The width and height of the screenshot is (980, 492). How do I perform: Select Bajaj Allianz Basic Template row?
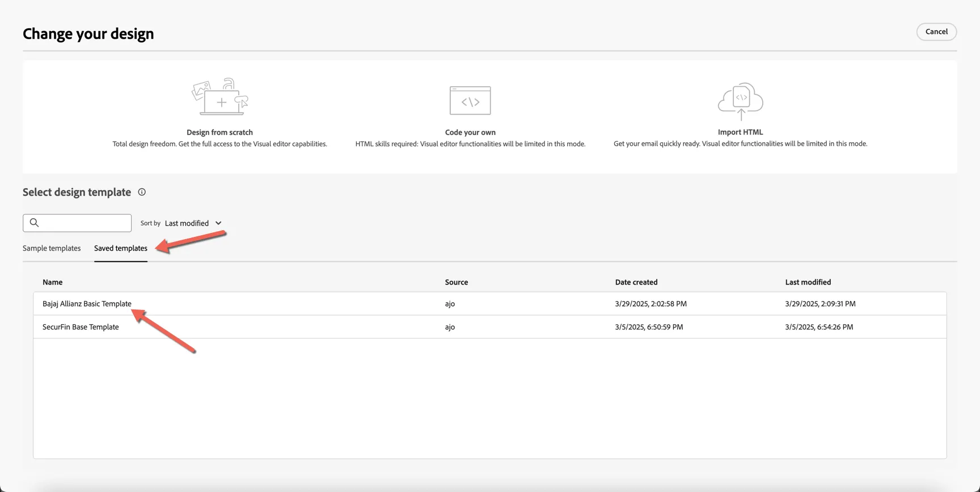490,304
